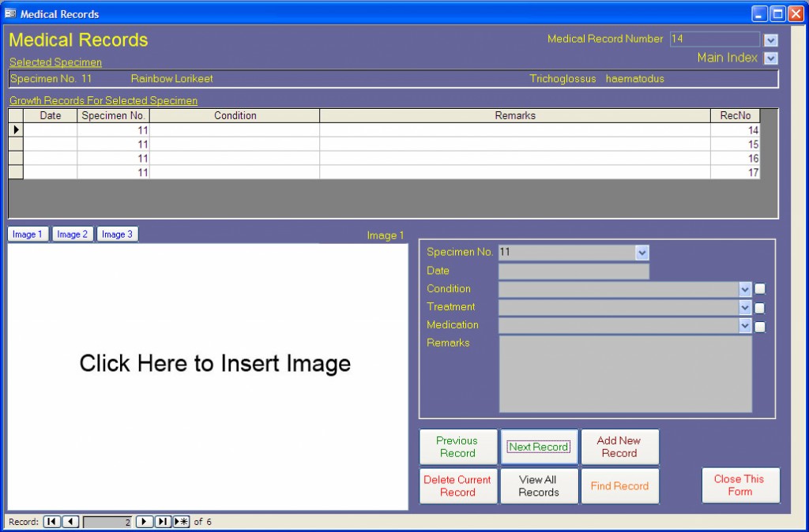Viewport: 809px width, 532px height.
Task: Maximize the Medical Records window
Action: point(777,14)
